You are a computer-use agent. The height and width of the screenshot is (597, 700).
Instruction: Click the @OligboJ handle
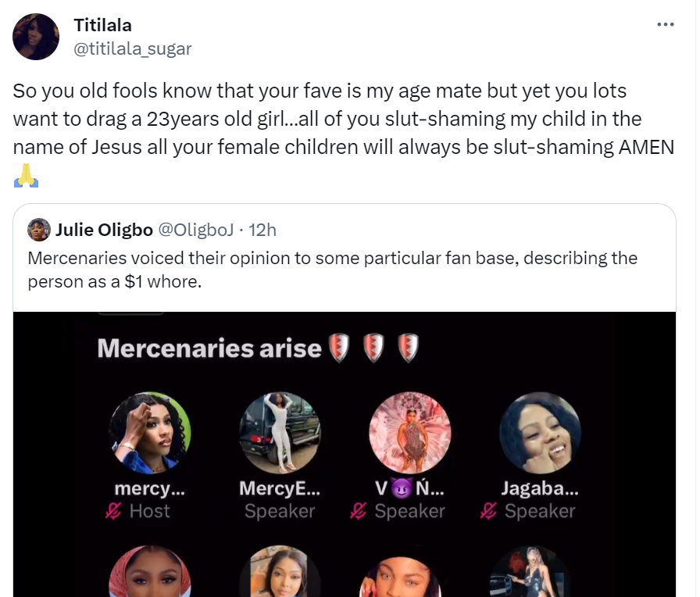pos(195,230)
